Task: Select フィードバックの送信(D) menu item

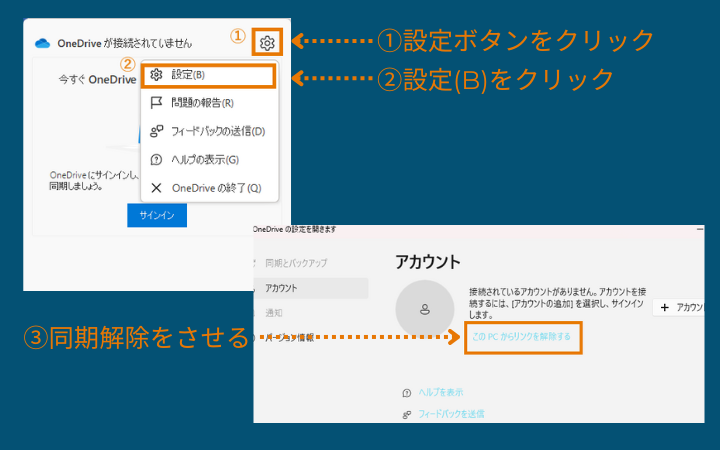Action: click(209, 131)
